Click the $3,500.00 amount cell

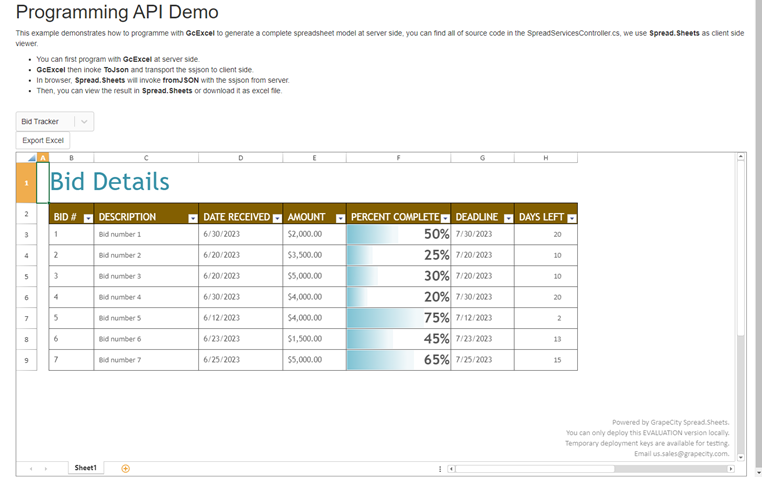pos(314,255)
